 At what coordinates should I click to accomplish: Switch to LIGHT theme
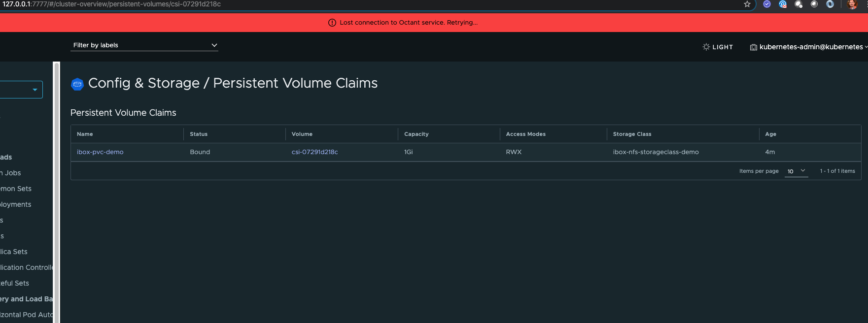tap(718, 47)
